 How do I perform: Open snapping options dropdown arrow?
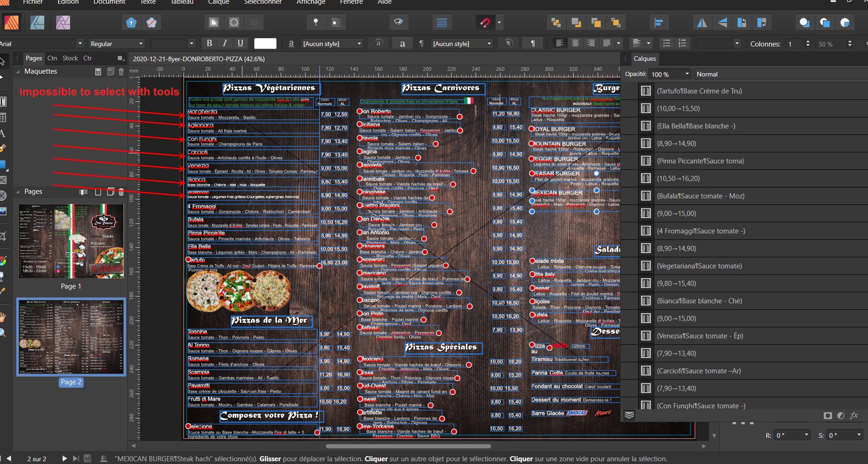(499, 22)
